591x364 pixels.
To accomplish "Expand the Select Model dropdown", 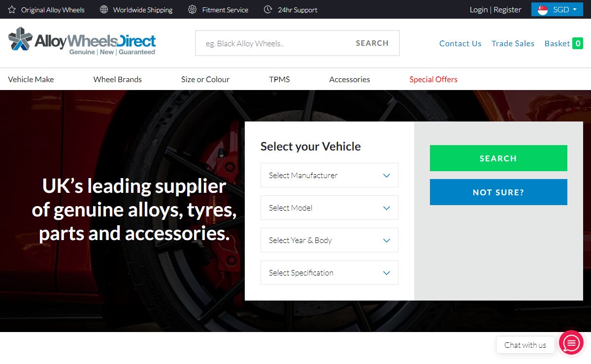I will pos(329,208).
